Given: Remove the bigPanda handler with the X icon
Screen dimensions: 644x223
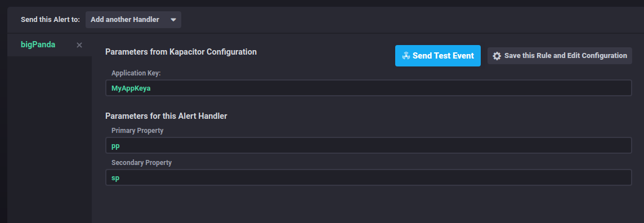Looking at the screenshot, I should 79,45.
